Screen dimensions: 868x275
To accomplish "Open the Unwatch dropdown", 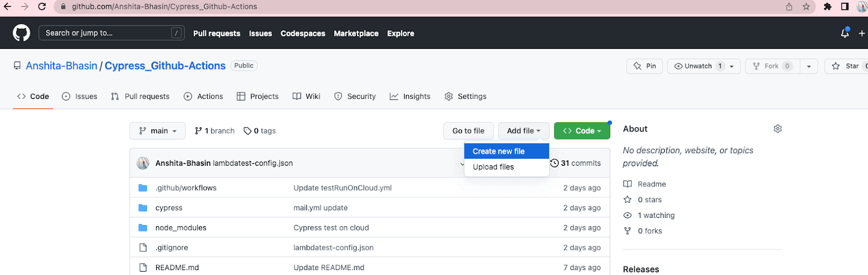I will 704,66.
